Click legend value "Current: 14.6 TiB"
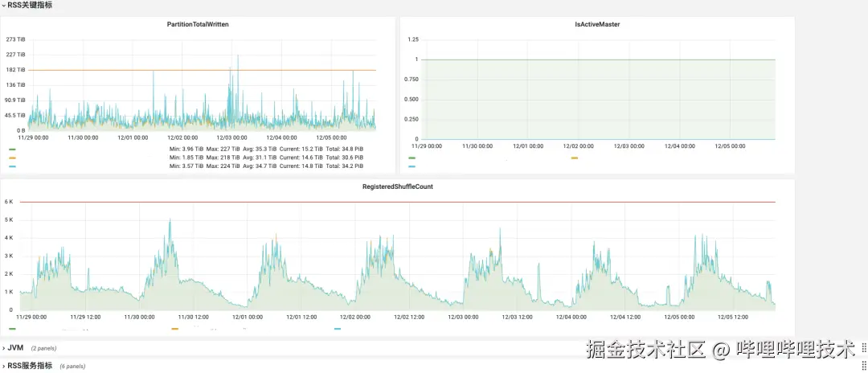The image size is (868, 373). coord(301,158)
